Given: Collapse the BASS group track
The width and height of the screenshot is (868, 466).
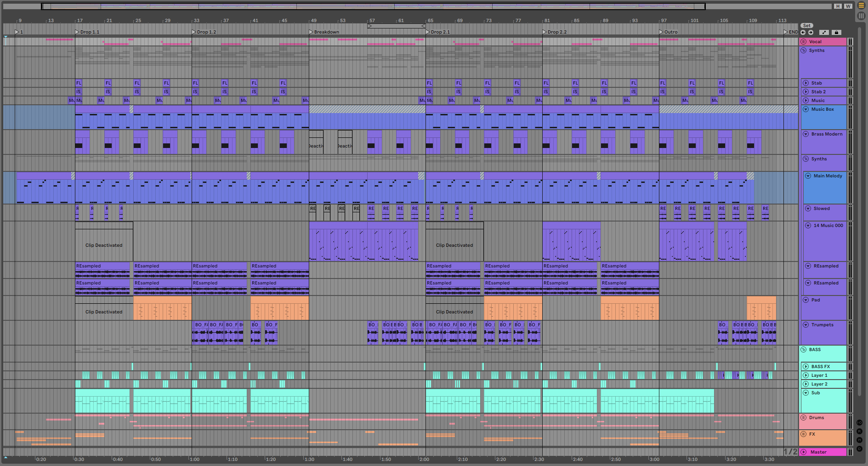Looking at the screenshot, I should (x=804, y=350).
